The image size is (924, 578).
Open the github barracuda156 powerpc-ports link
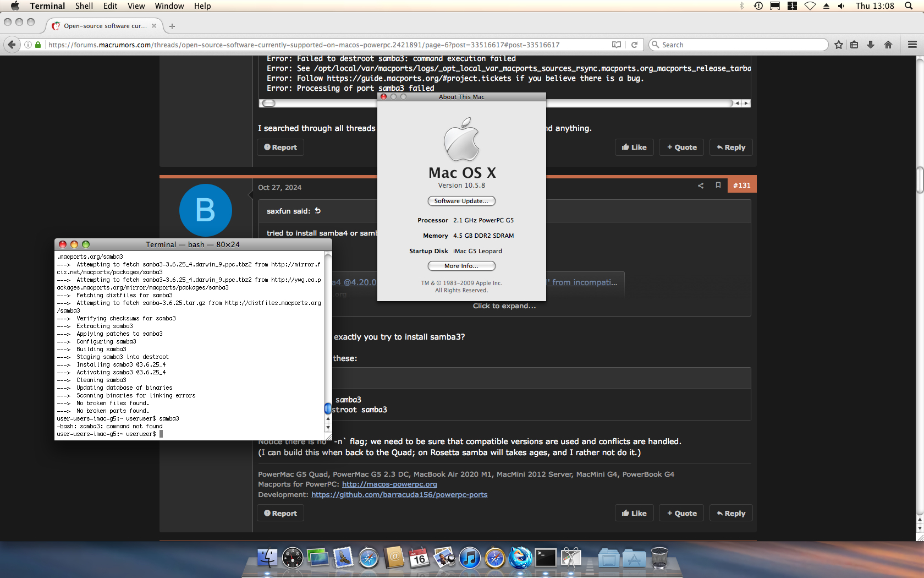[x=399, y=495]
